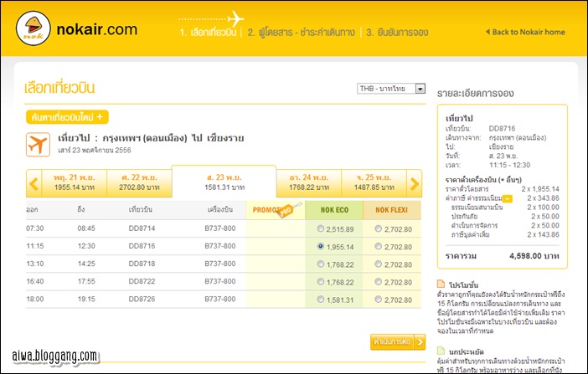This screenshot has width=588, height=374.
Task: Click the nokair.com site title
Action: tap(97, 29)
